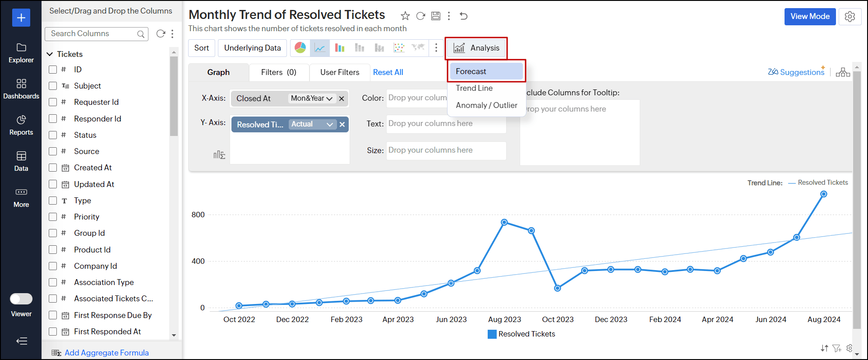Click the Add Aggregate Formula link
Image resolution: width=868 pixels, height=360 pixels.
point(106,353)
